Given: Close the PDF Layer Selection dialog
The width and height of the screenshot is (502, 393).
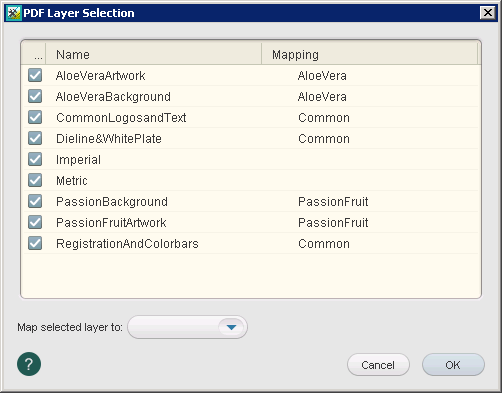Looking at the screenshot, I should (488, 13).
